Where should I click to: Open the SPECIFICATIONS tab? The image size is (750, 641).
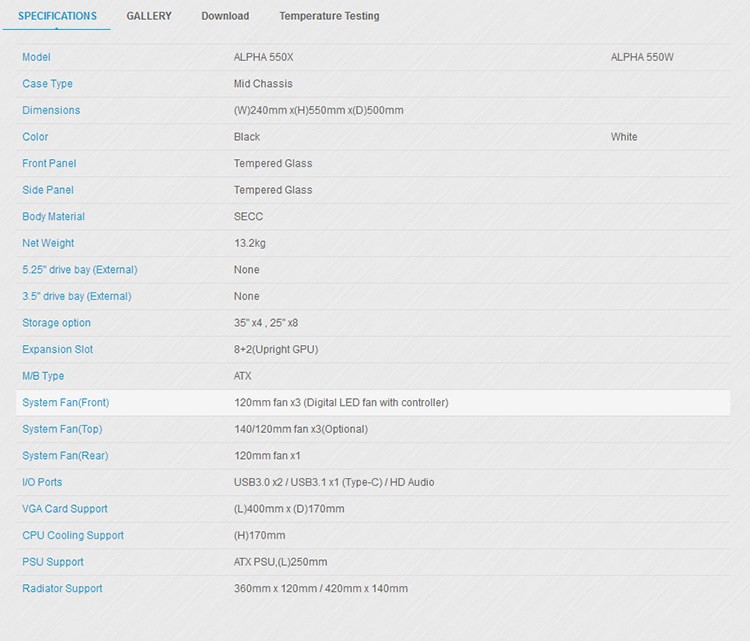point(57,16)
